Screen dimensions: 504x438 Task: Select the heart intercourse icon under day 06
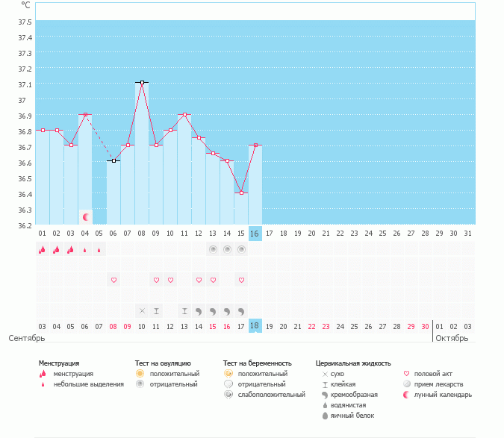tap(113, 281)
